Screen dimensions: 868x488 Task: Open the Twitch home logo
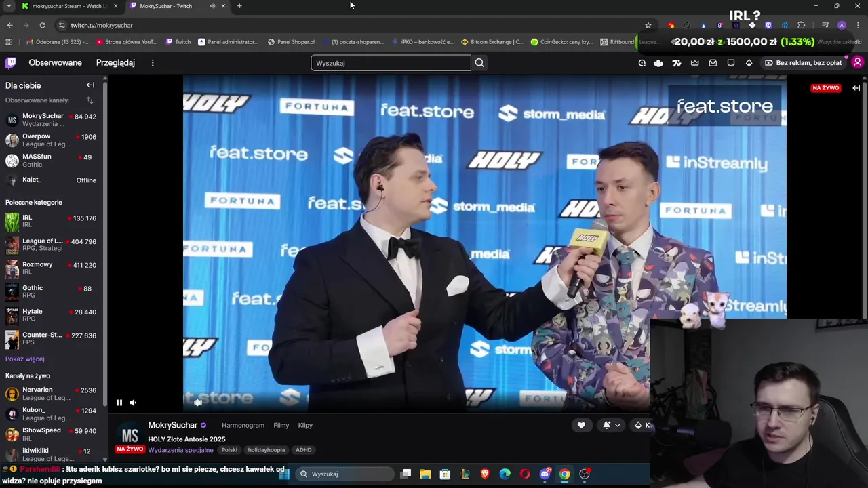(11, 63)
